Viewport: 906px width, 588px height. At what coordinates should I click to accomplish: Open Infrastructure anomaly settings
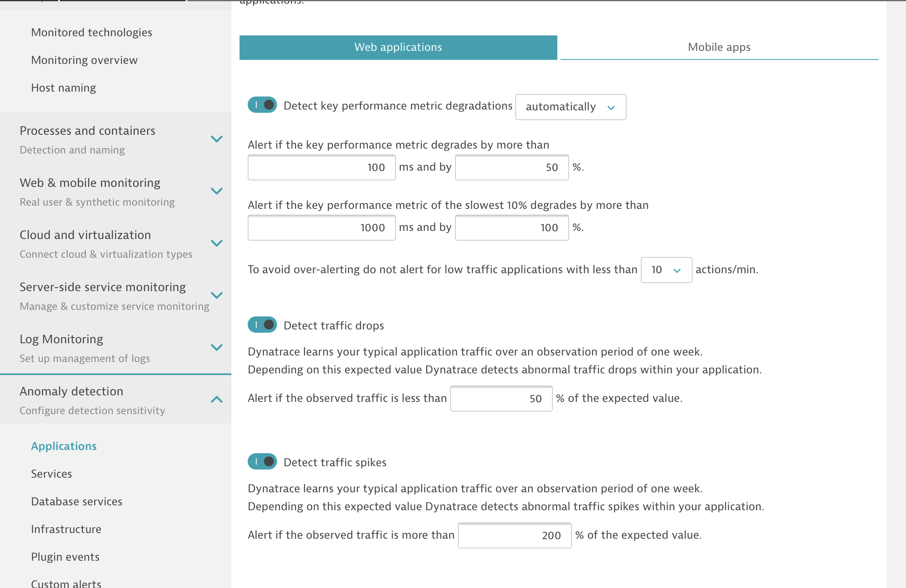pyautogui.click(x=66, y=529)
